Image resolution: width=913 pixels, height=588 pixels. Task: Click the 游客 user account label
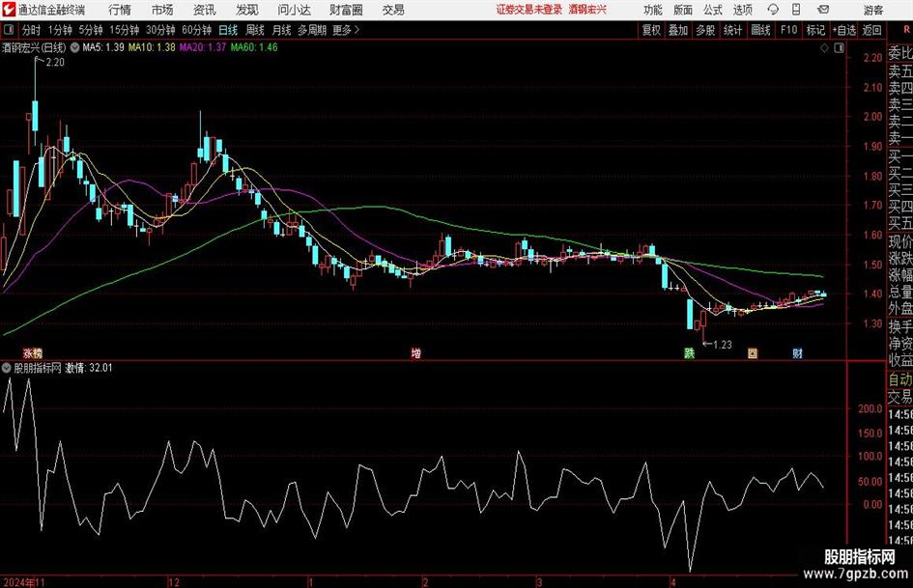[872, 10]
